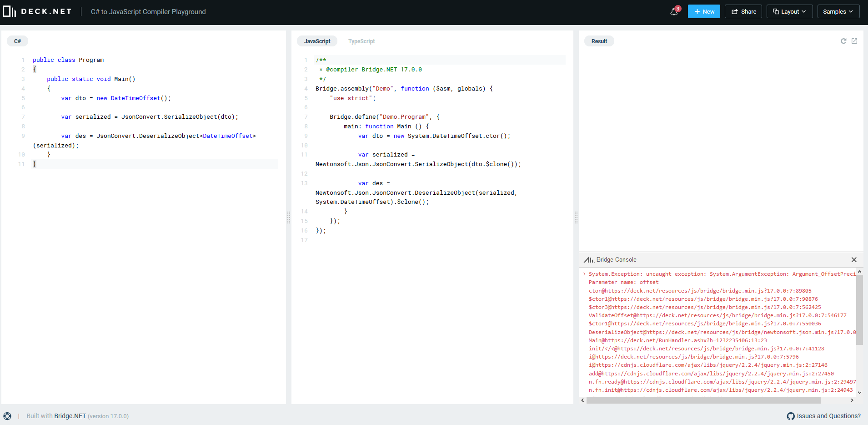868x425 pixels.
Task: Click JavaScript line number 17
Action: pos(304,240)
